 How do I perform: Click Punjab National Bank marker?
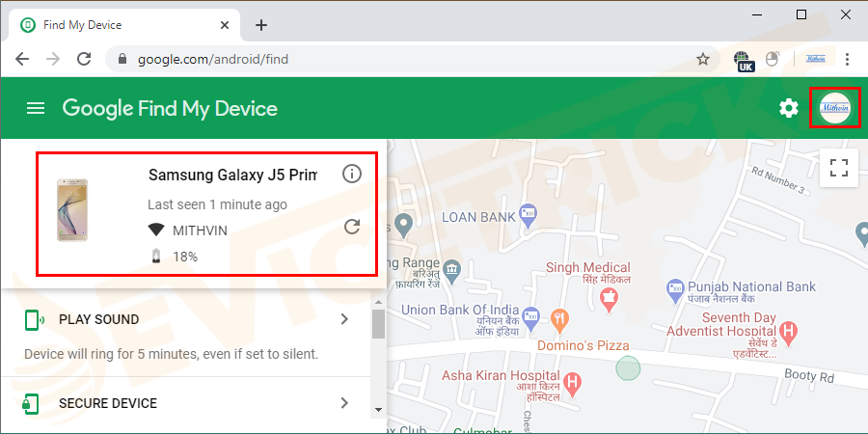click(x=675, y=292)
